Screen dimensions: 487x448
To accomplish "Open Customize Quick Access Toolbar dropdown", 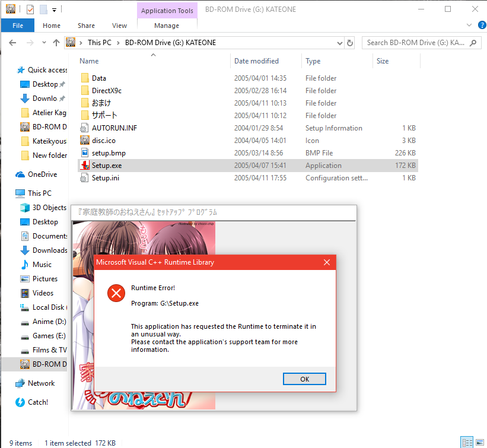I will click(54, 10).
